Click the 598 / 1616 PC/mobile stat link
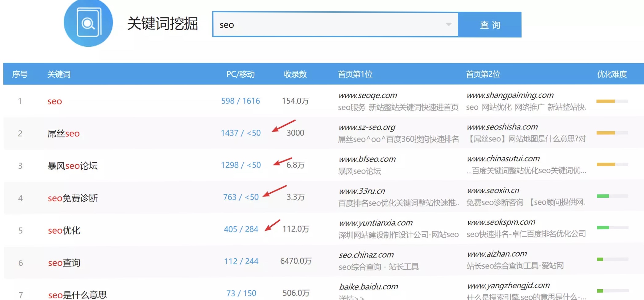This screenshot has height=300, width=644. pos(240,101)
